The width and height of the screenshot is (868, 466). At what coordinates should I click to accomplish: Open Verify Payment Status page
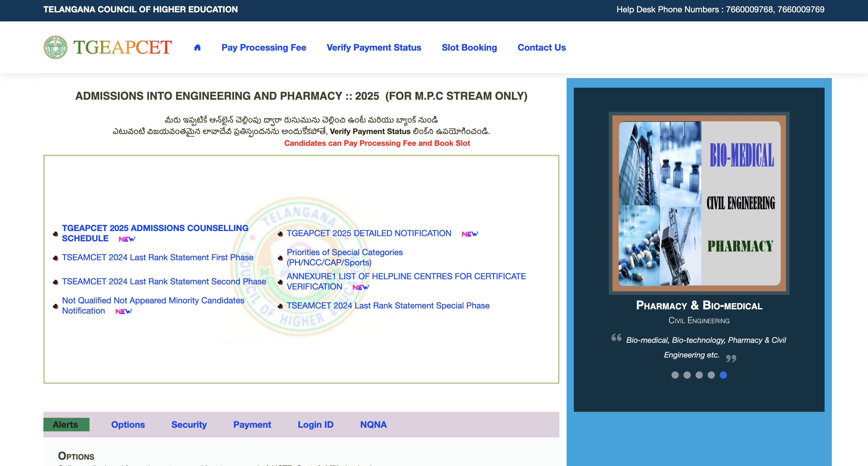[x=374, y=48]
